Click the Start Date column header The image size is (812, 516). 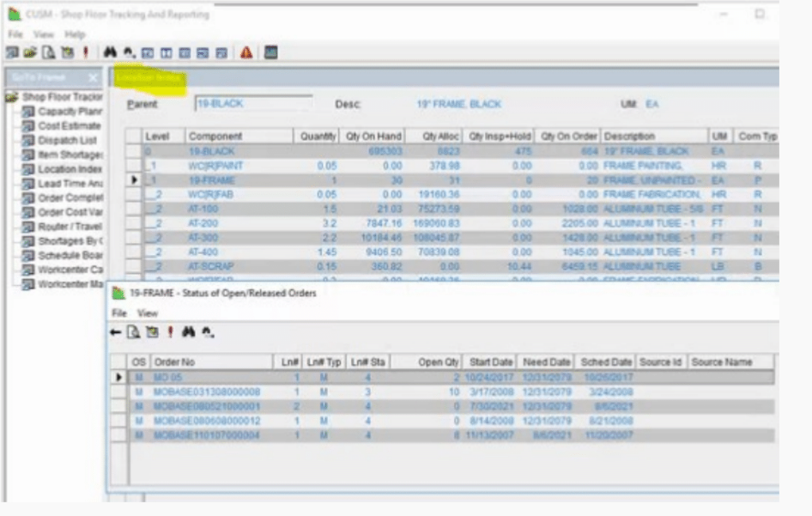pyautogui.click(x=490, y=362)
